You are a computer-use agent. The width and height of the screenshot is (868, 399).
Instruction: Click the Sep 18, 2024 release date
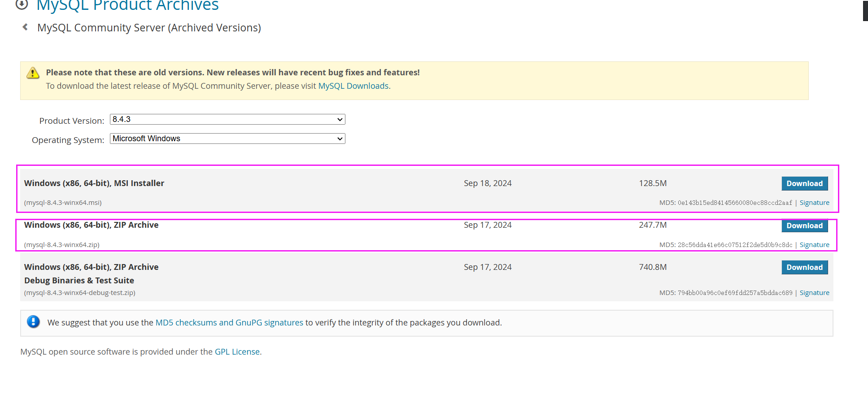(488, 183)
